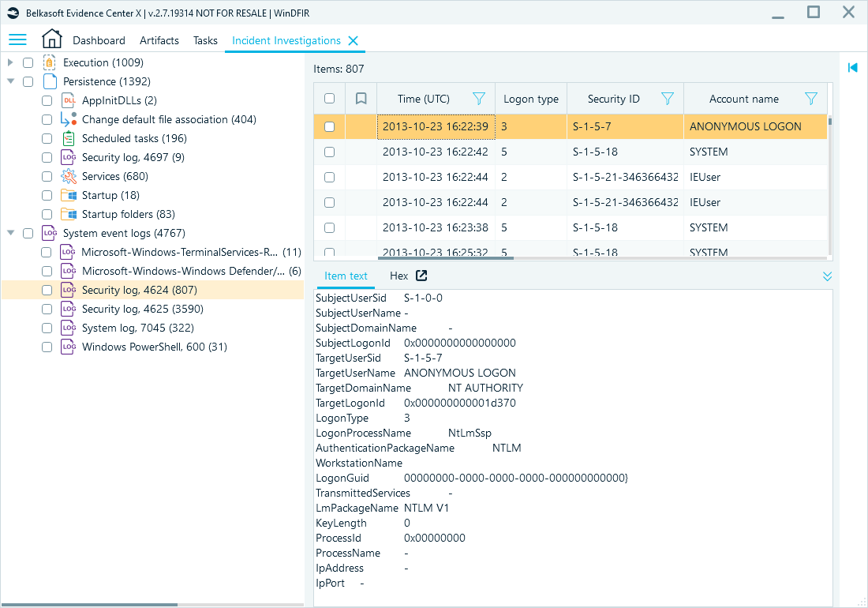This screenshot has width=868, height=608.
Task: Click the bookmark column header icon
Action: 361,99
